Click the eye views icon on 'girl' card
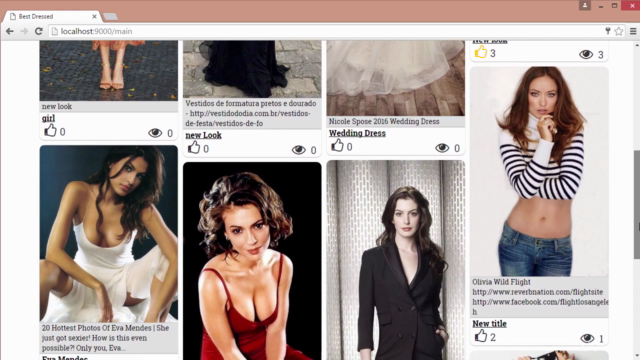The height and width of the screenshot is (360, 640). click(155, 133)
